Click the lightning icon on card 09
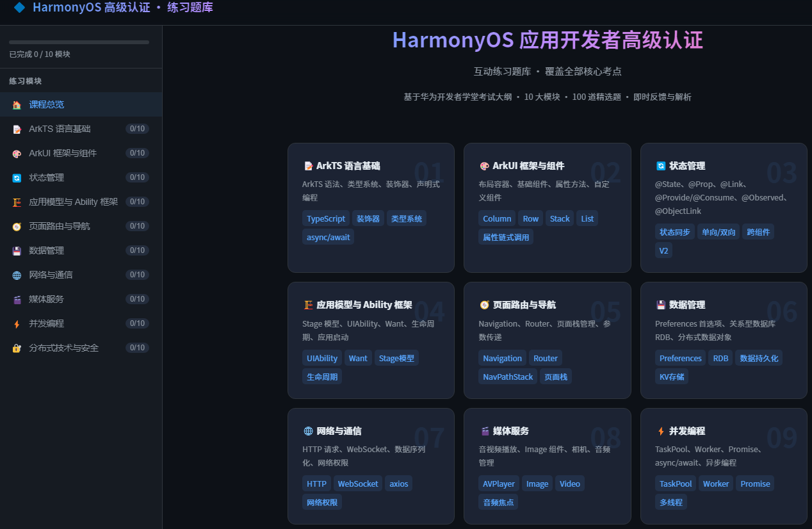Screen dimensions: 812x529 point(661,431)
